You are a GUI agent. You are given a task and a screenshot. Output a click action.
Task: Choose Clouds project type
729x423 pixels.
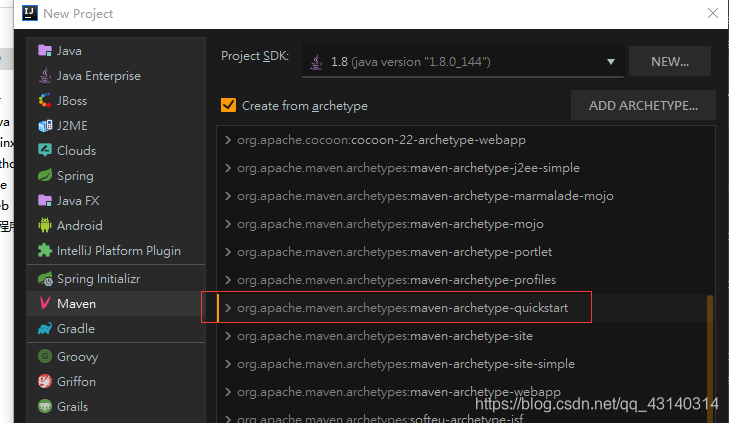point(116,150)
